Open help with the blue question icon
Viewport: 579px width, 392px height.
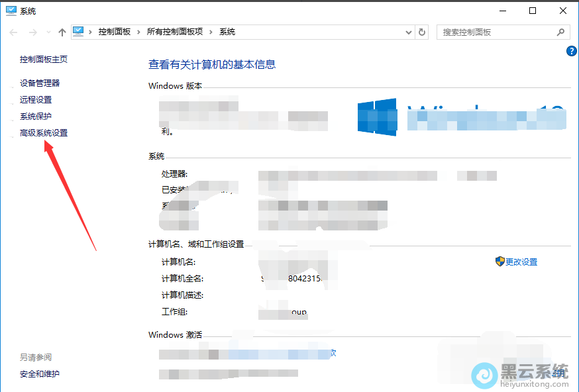click(x=572, y=51)
